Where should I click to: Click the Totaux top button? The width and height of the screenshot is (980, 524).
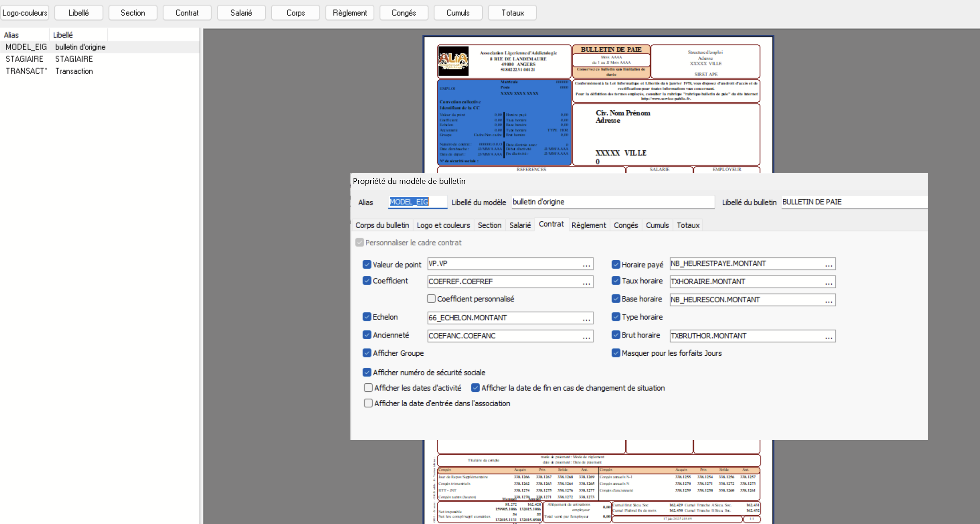click(x=513, y=12)
